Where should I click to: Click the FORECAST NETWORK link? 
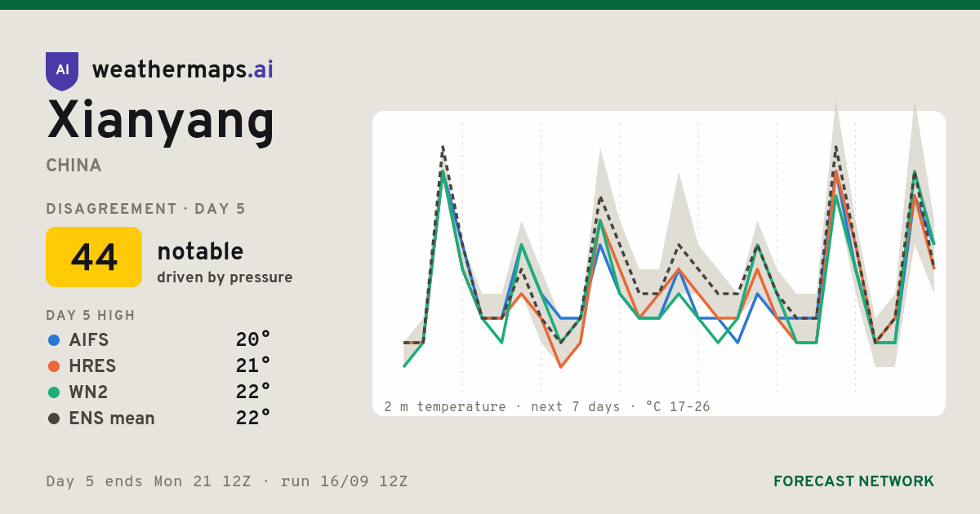pos(853,481)
